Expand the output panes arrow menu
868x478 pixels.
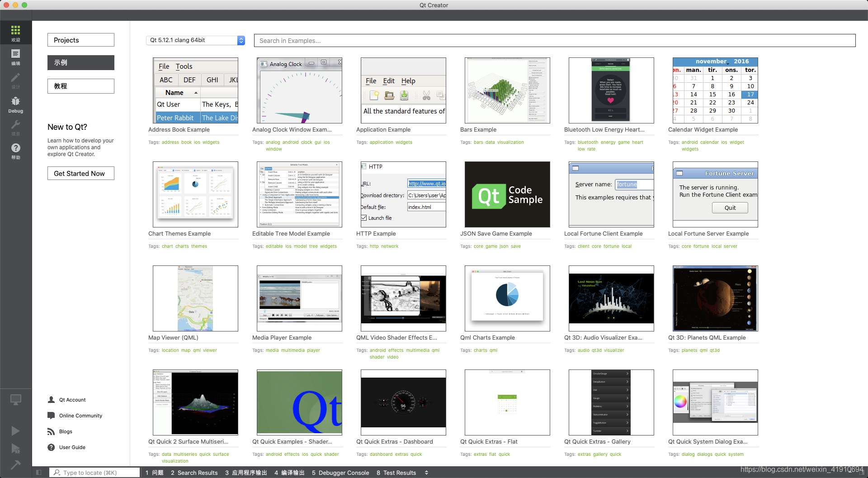pyautogui.click(x=426, y=473)
